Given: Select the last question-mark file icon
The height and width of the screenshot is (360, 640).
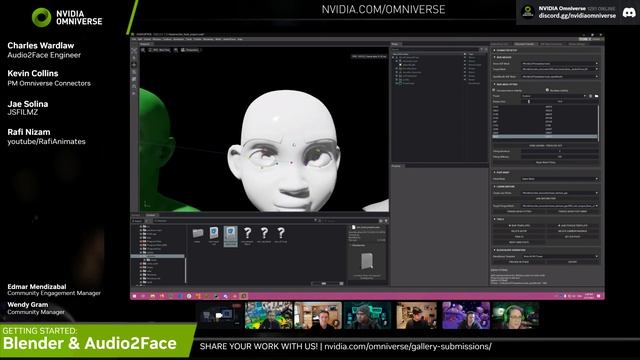Looking at the screenshot, I should pos(281,233).
